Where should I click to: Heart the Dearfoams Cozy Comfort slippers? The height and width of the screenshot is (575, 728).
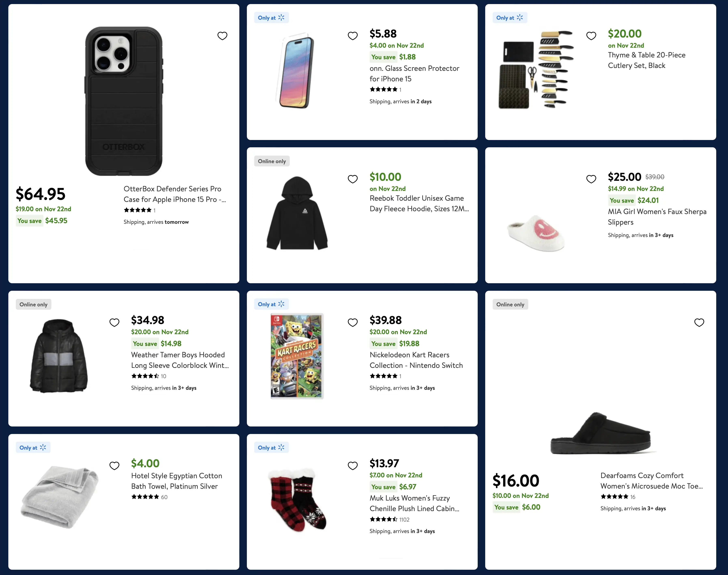pos(699,322)
